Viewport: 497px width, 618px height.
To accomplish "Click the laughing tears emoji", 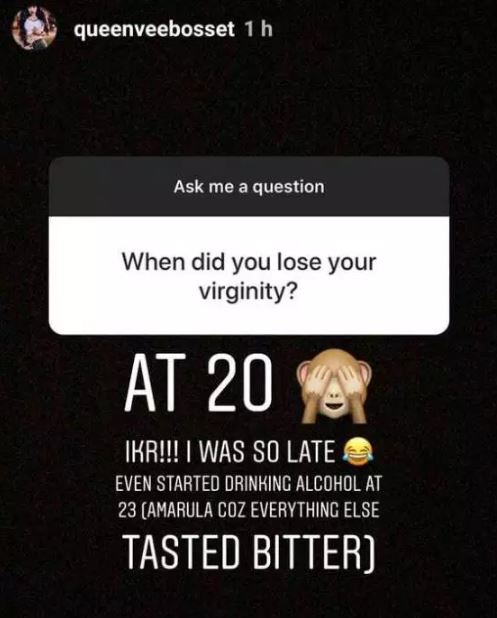I will [357, 452].
